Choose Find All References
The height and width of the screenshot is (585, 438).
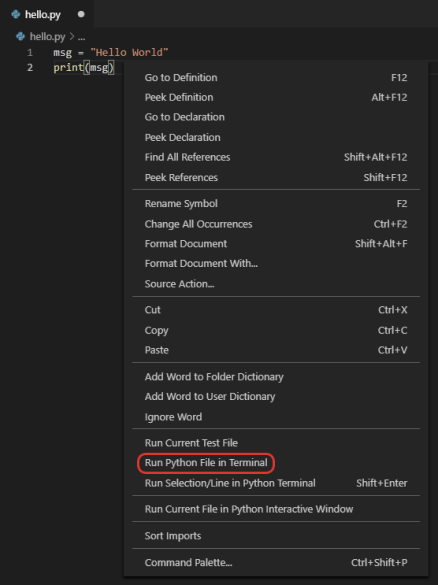pos(276,157)
